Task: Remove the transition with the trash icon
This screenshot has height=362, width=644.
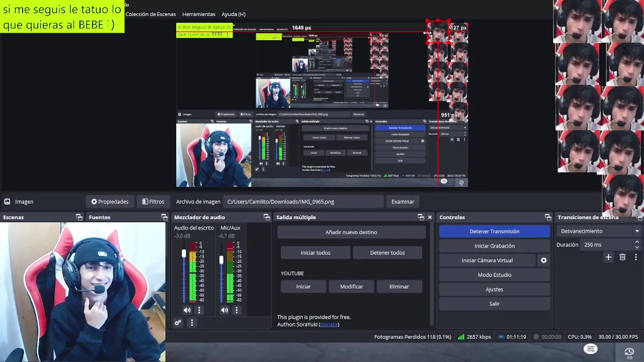Action: point(622,257)
